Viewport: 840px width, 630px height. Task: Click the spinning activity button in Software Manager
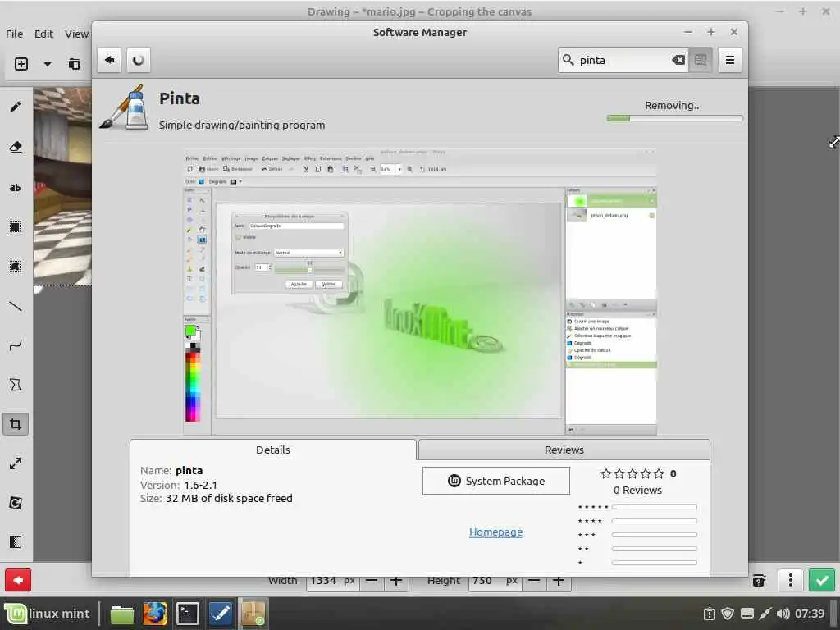click(x=138, y=60)
